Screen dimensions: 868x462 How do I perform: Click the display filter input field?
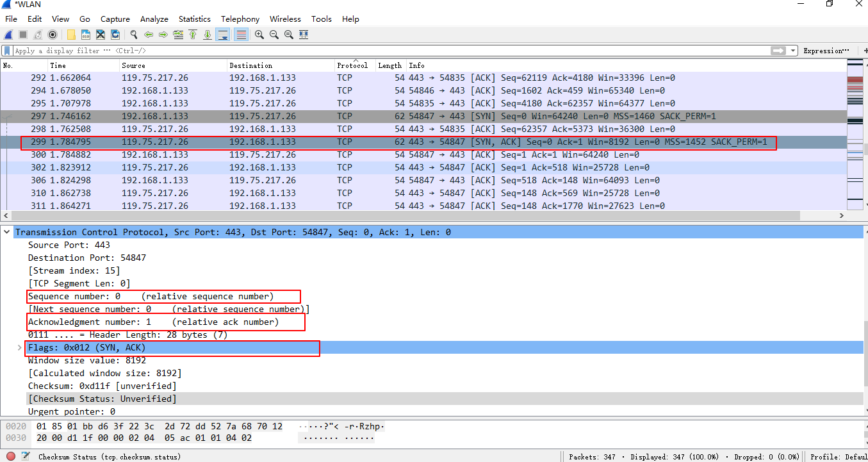(391, 51)
